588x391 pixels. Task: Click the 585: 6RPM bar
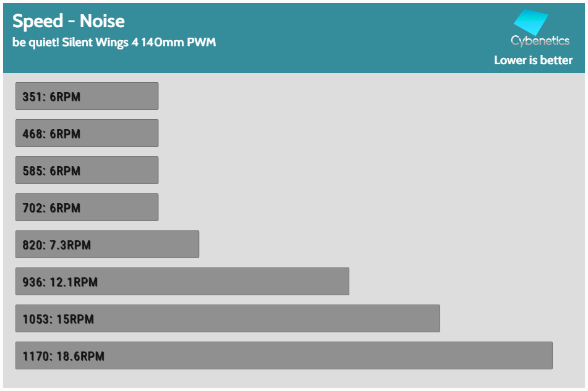tap(87, 170)
